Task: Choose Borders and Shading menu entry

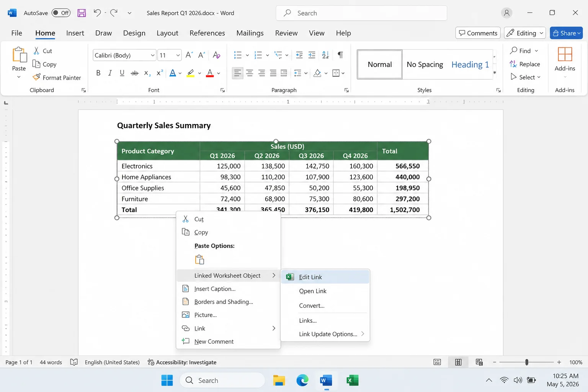Action: (x=229, y=302)
